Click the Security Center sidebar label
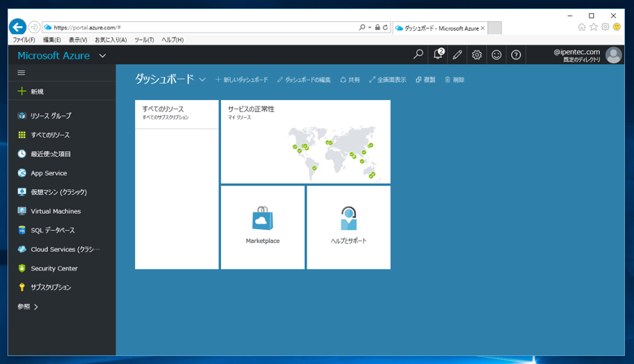This screenshot has height=364, width=634. tap(54, 268)
